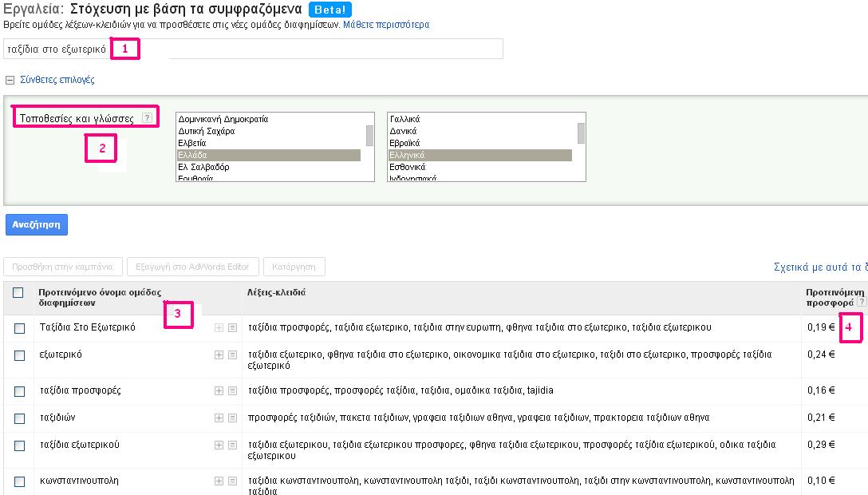Expand the plus icon for ταξίδια εξωτερικού

click(219, 445)
